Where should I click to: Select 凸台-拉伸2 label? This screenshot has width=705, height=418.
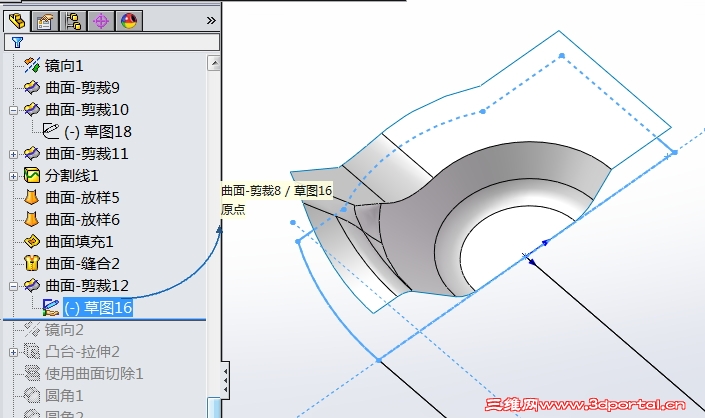[x=82, y=352]
